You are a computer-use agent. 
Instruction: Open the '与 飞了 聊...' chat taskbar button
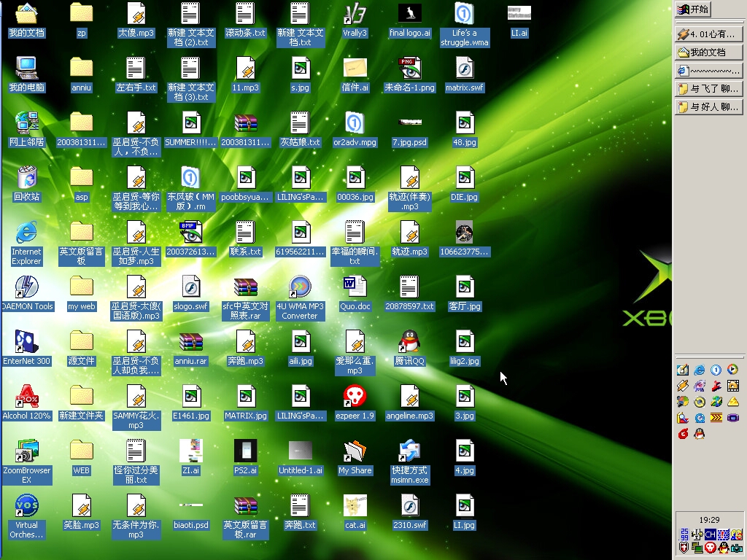[x=708, y=88]
